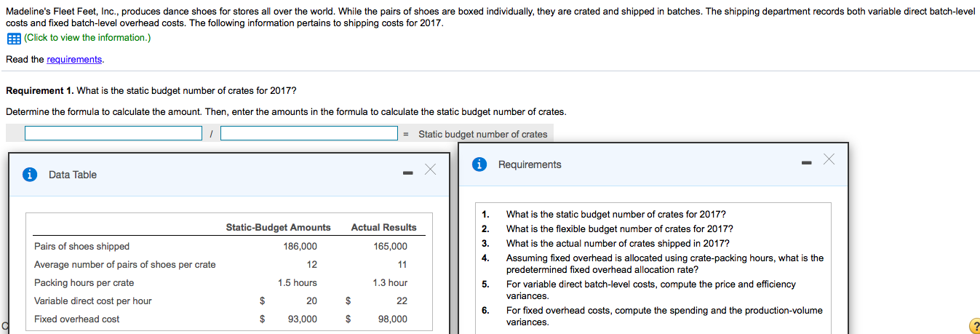Click the Requirements info icon
The height and width of the screenshot is (334, 980).
pos(479,164)
